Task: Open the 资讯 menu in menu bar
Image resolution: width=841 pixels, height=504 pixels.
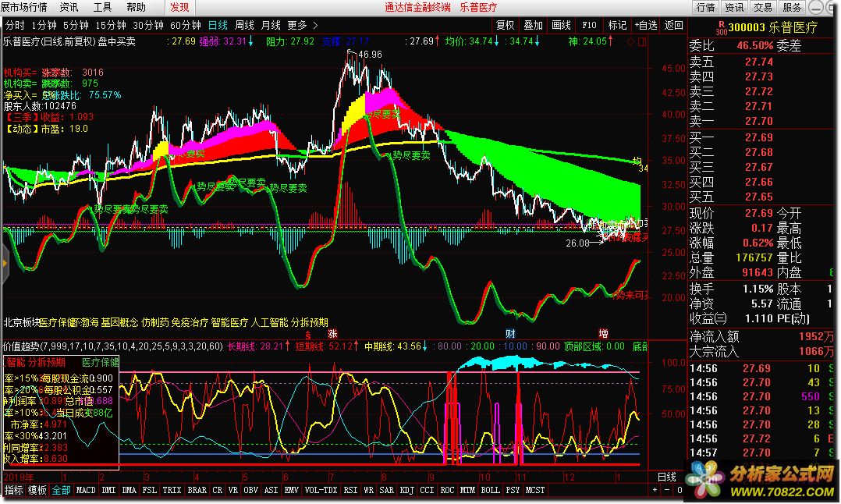Action: (x=69, y=7)
